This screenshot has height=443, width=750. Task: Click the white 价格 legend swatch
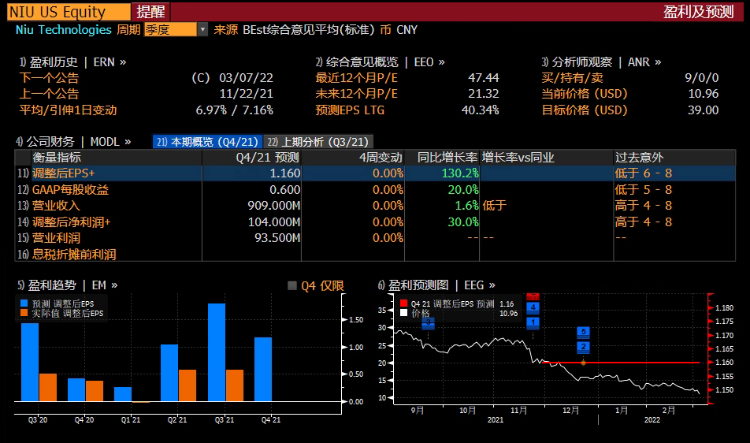pyautogui.click(x=404, y=313)
